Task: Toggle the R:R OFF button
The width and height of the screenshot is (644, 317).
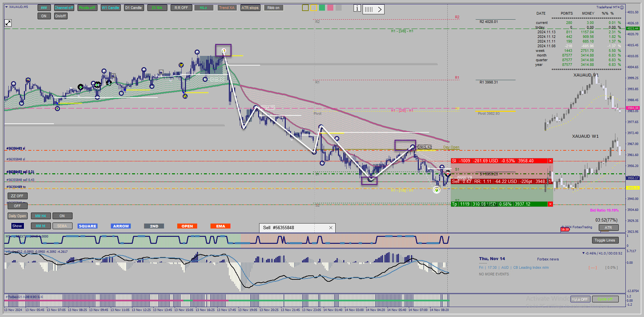Action: pos(181,8)
